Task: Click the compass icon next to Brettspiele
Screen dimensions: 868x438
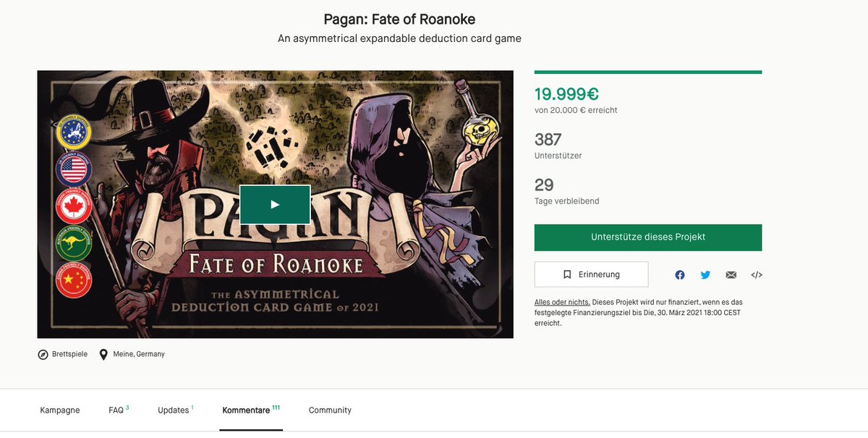Action: [43, 355]
